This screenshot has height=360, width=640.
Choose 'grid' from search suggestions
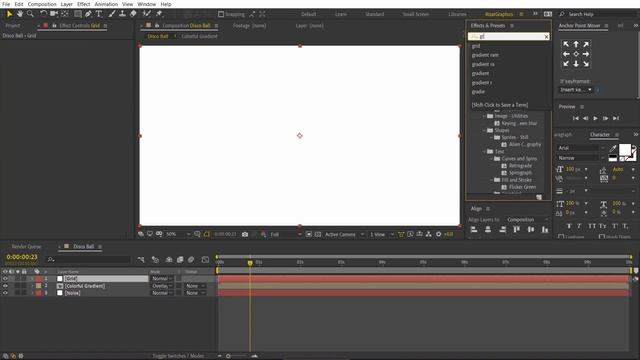pos(476,46)
